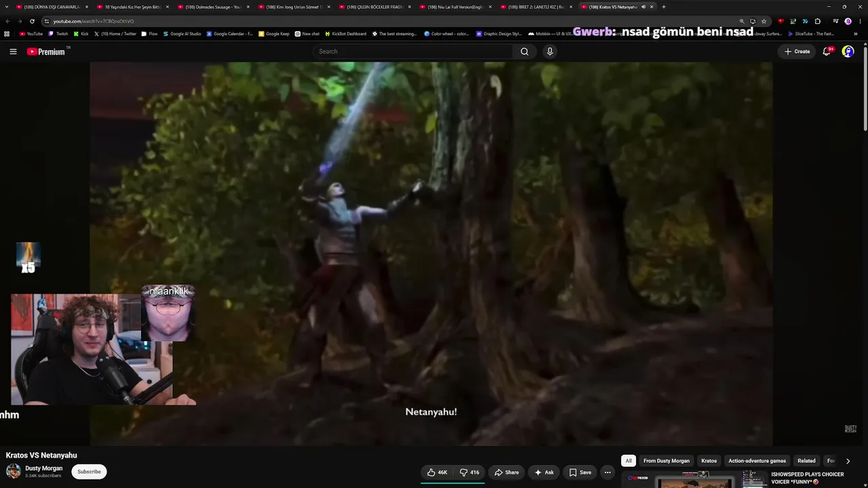Dislike the video showing 416
Screen dimensions: 868x488
(x=469, y=472)
